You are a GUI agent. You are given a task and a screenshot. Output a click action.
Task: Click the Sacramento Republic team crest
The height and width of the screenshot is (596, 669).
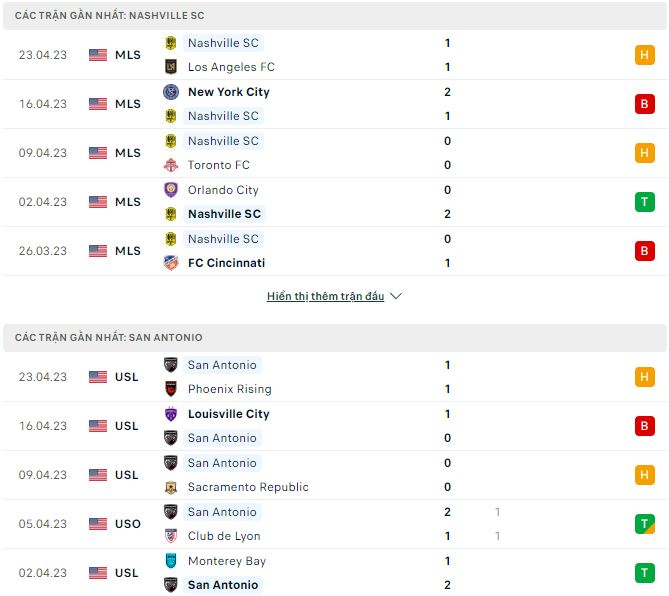point(170,487)
